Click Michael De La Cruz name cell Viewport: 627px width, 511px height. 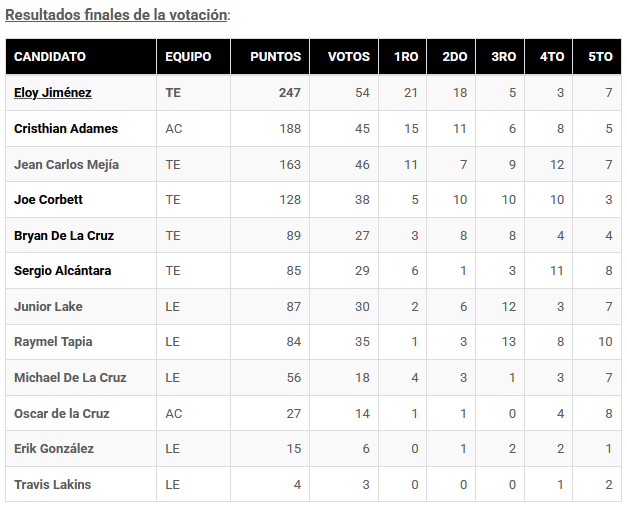70,378
